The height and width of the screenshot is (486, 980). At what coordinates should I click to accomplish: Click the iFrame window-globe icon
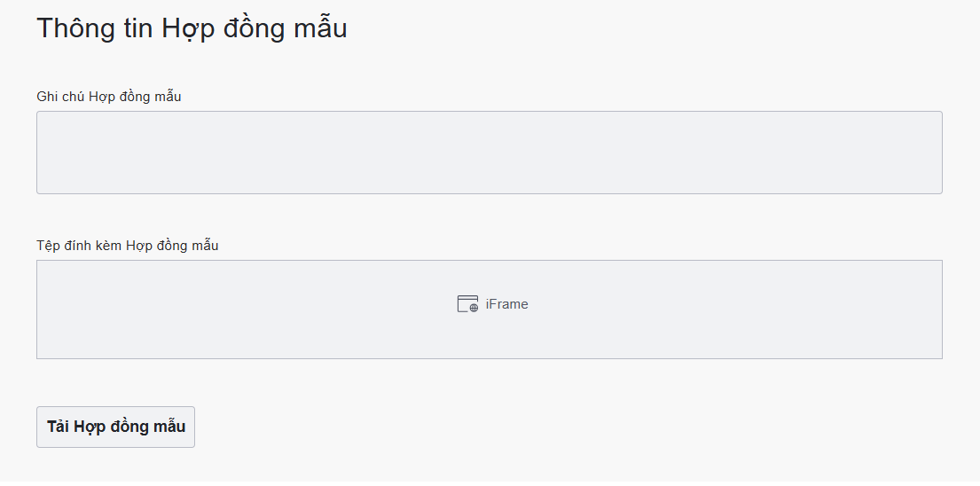tap(467, 304)
